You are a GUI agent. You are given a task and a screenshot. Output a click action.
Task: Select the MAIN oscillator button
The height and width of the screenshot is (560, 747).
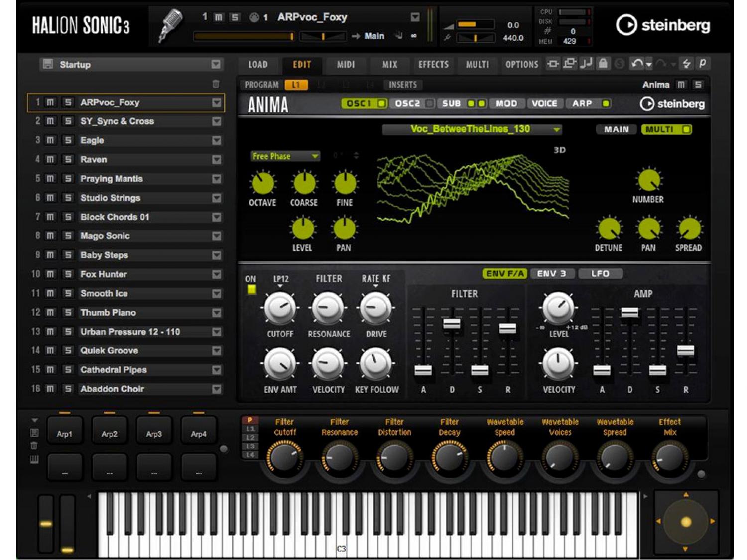pyautogui.click(x=617, y=129)
